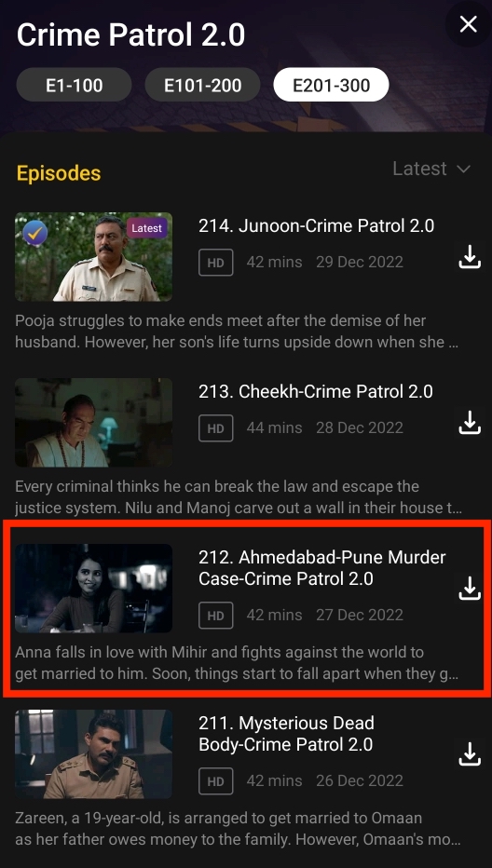Switch to E101-200 episode range

pyautogui.click(x=203, y=86)
